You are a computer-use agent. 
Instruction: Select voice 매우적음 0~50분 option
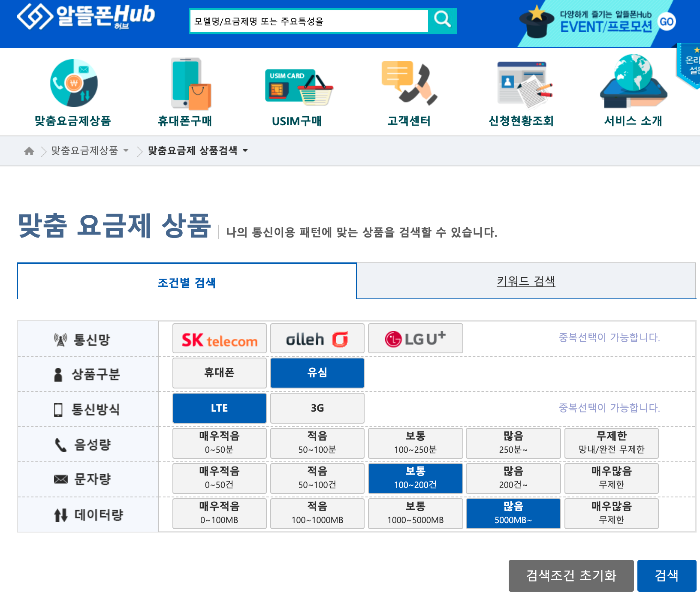[220, 443]
